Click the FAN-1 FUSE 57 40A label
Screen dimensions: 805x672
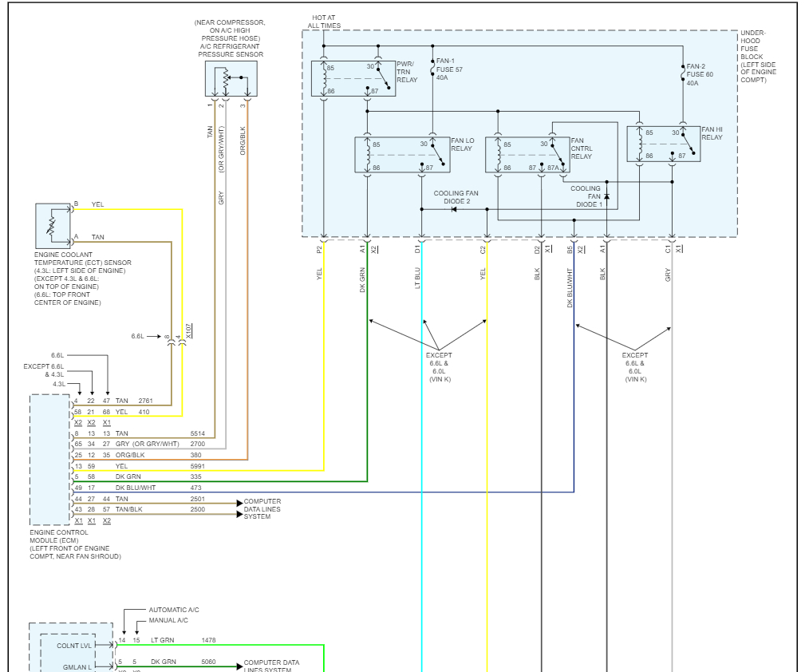point(449,69)
